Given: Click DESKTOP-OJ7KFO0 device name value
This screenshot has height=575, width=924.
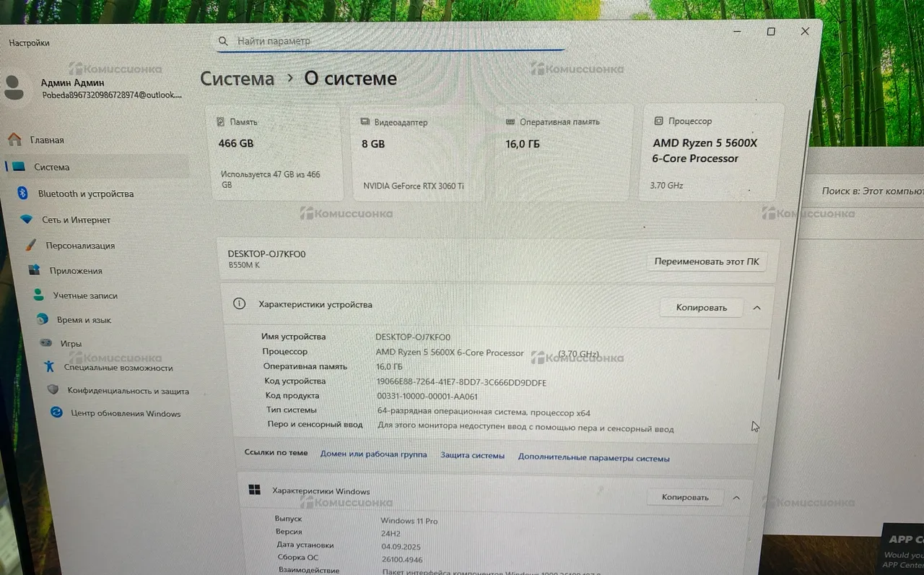Looking at the screenshot, I should point(413,337).
